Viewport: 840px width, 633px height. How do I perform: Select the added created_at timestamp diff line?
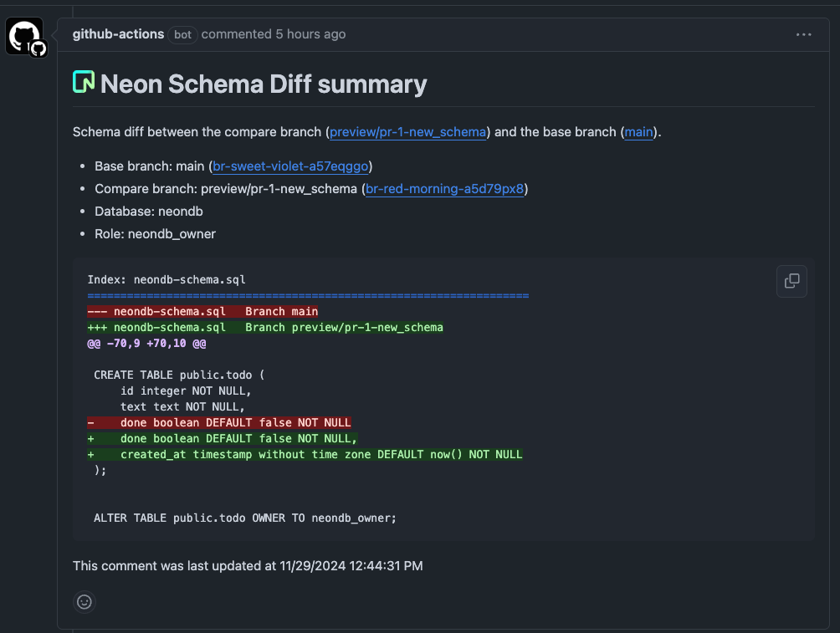pos(305,454)
